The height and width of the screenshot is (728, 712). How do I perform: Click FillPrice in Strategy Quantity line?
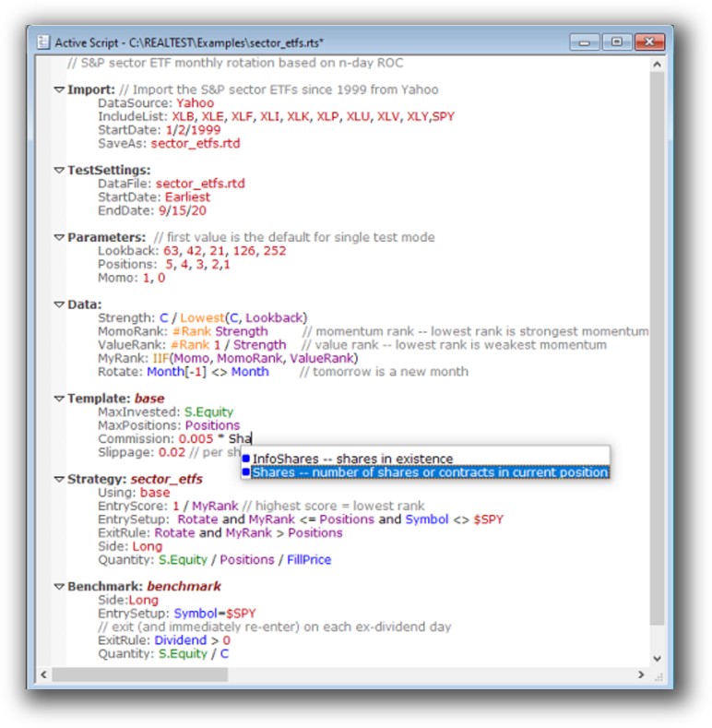tap(309, 560)
